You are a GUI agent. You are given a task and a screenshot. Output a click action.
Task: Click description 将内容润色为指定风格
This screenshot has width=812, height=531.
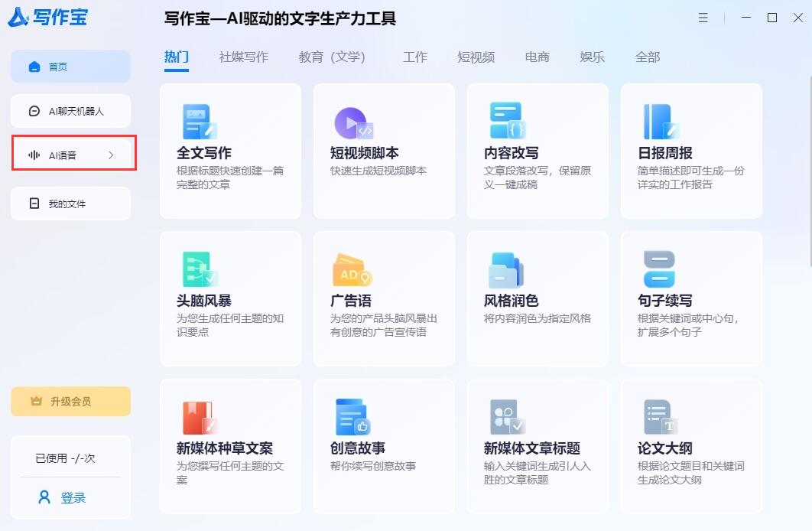coord(538,318)
